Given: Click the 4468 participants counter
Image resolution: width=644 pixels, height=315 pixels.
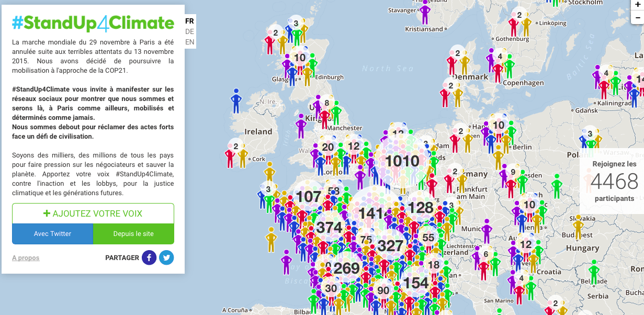Looking at the screenshot, I should pyautogui.click(x=614, y=182).
